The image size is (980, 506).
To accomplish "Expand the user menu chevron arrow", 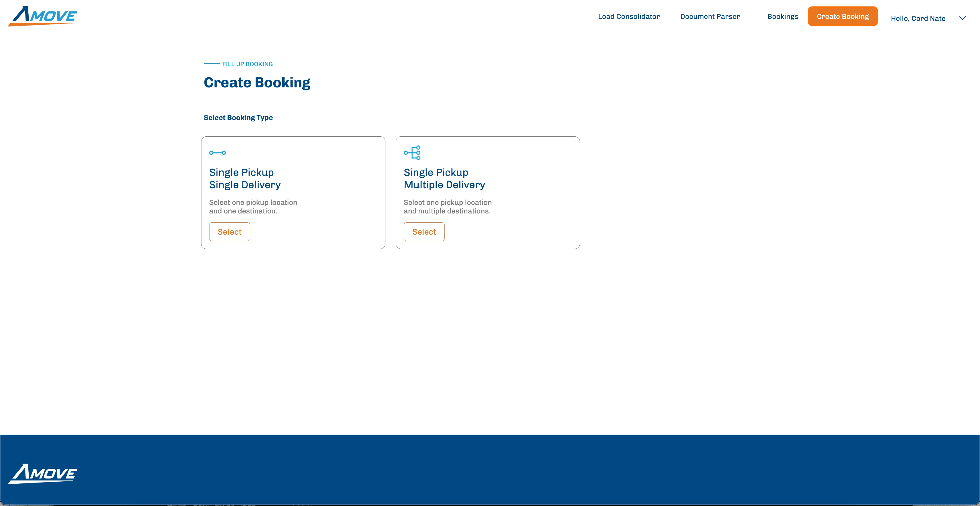I will (x=962, y=18).
